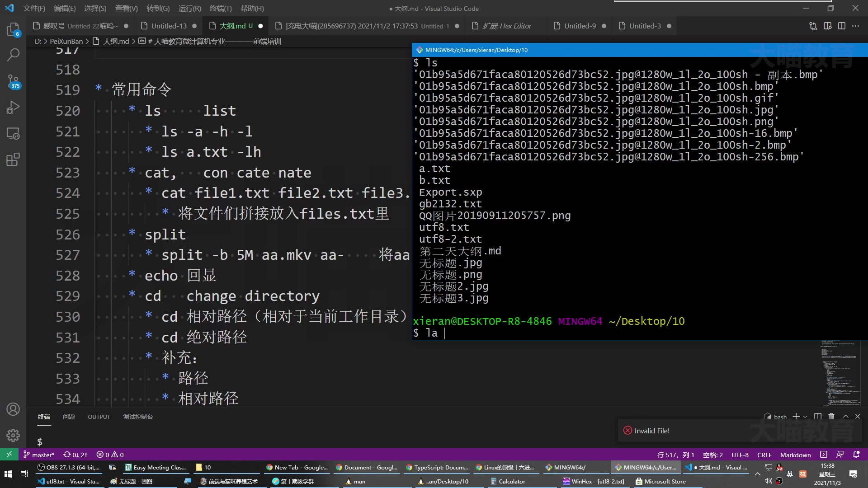The image size is (868, 488).
Task: Split the terminal pane
Action: (x=817, y=416)
